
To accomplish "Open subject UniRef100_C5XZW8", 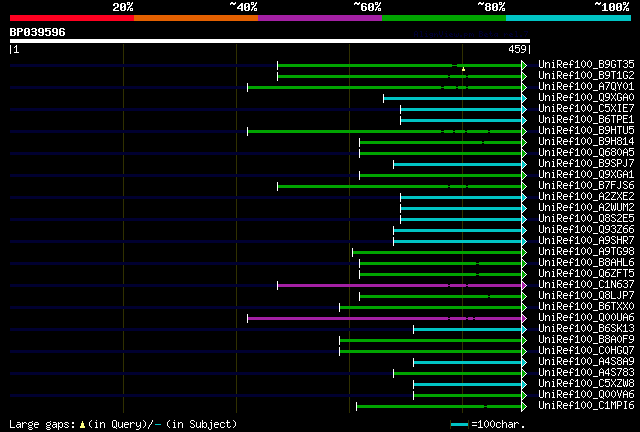I will [586, 384].
